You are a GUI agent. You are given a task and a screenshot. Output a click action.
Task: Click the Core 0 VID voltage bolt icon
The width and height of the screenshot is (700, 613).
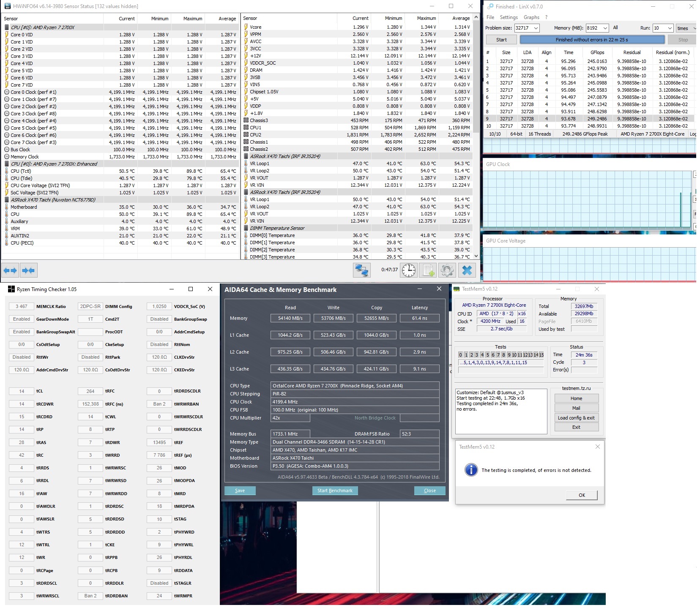[7, 35]
